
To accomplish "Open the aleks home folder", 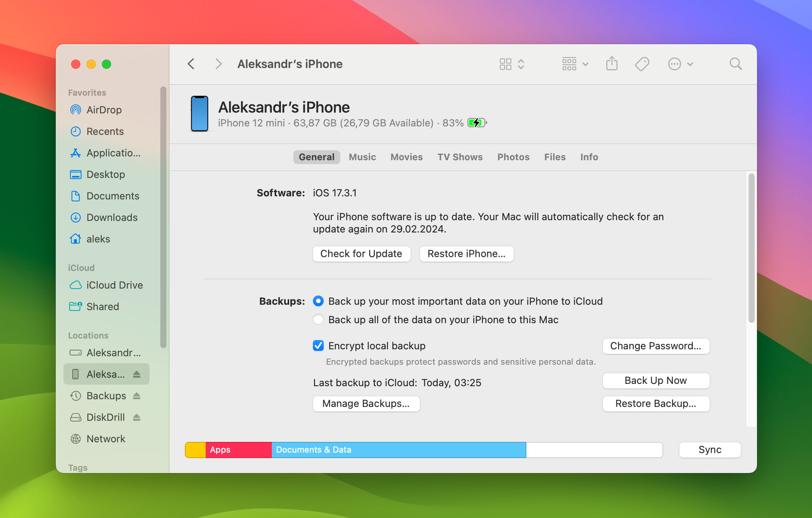I will (106, 239).
